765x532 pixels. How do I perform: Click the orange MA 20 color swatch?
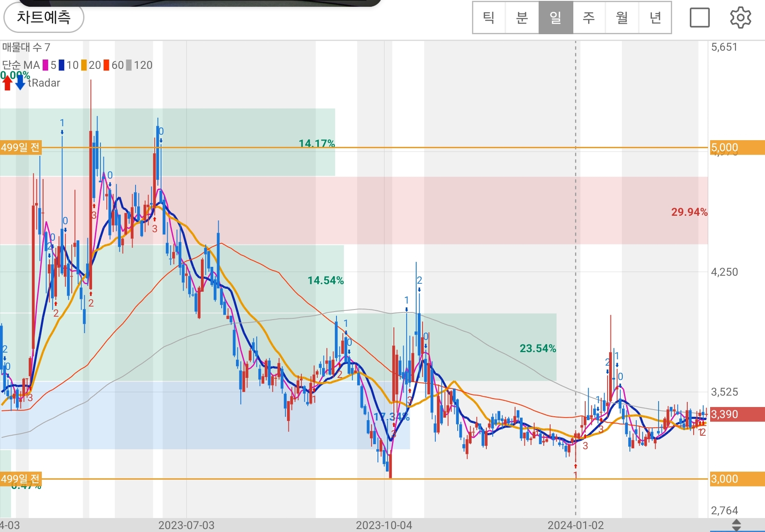[x=84, y=65]
